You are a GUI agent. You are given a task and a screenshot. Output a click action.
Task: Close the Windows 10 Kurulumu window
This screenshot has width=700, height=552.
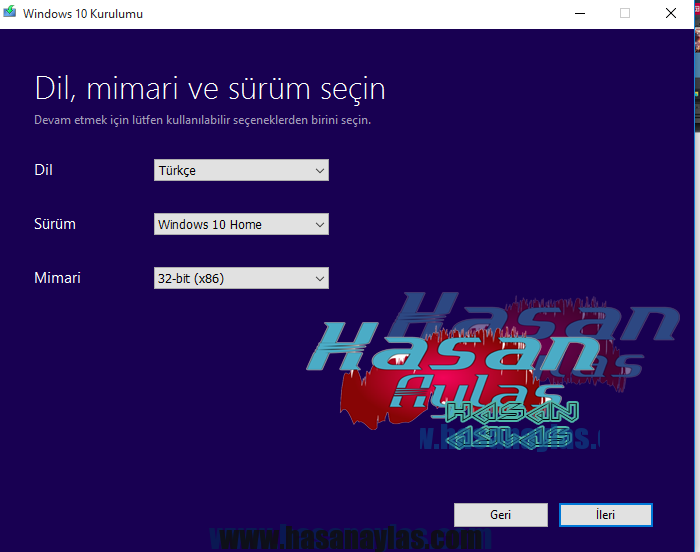coord(671,13)
